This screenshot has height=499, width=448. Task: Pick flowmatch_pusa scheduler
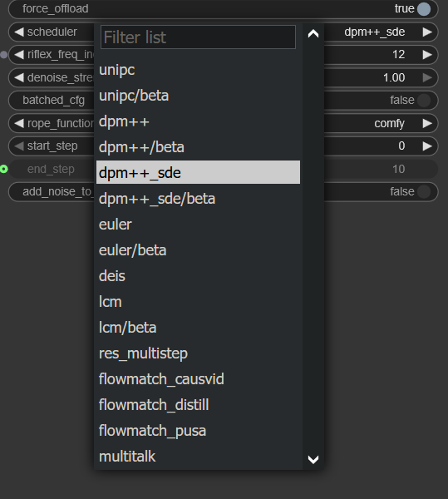[x=198, y=430]
